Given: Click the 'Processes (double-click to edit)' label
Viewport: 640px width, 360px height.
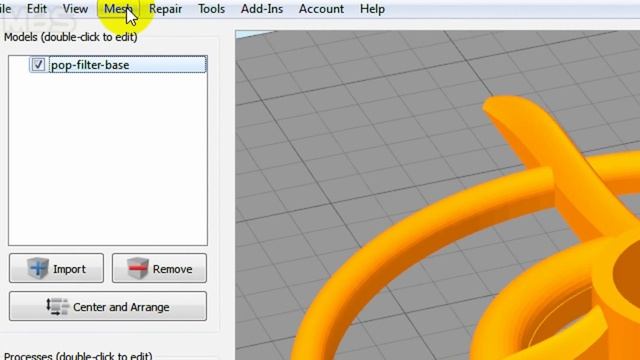Looking at the screenshot, I should (78, 356).
